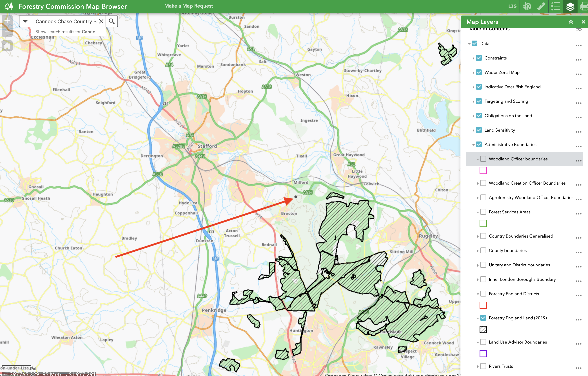Open the LIS tool
This screenshot has height=376, width=588.
pos(512,6)
